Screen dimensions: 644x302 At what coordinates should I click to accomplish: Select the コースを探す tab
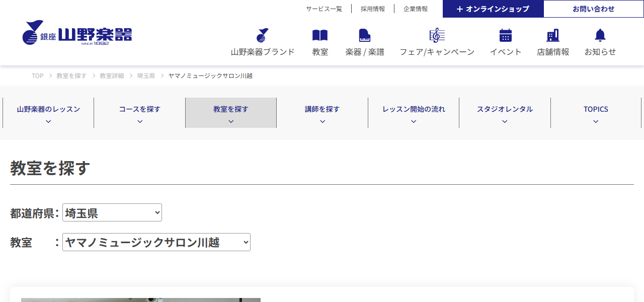click(140, 113)
